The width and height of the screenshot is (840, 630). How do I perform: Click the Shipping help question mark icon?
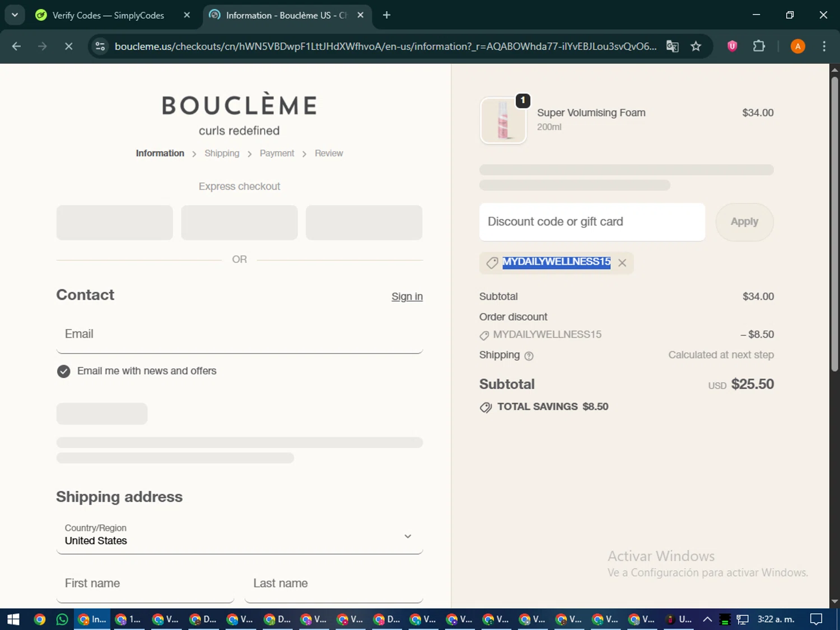click(x=529, y=356)
